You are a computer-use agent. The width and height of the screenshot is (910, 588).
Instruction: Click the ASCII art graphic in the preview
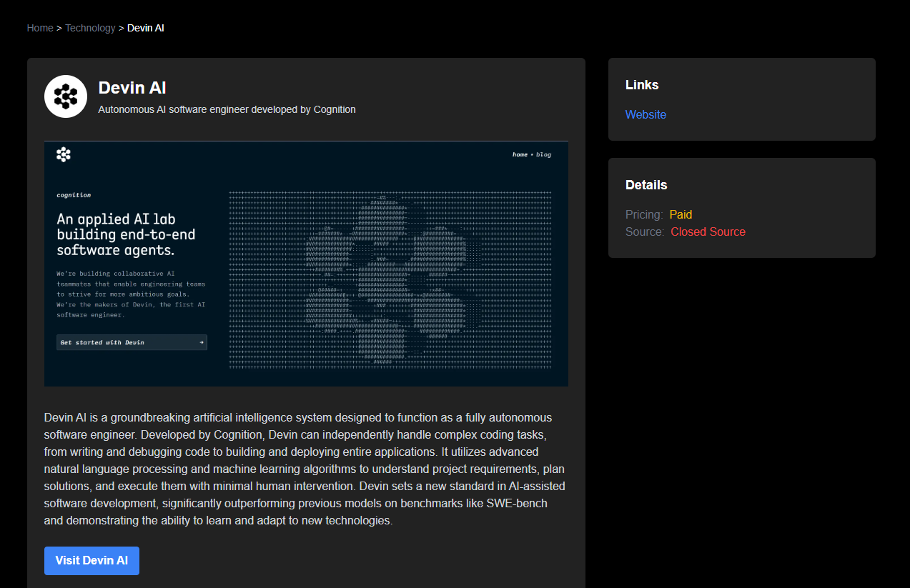[390, 279]
